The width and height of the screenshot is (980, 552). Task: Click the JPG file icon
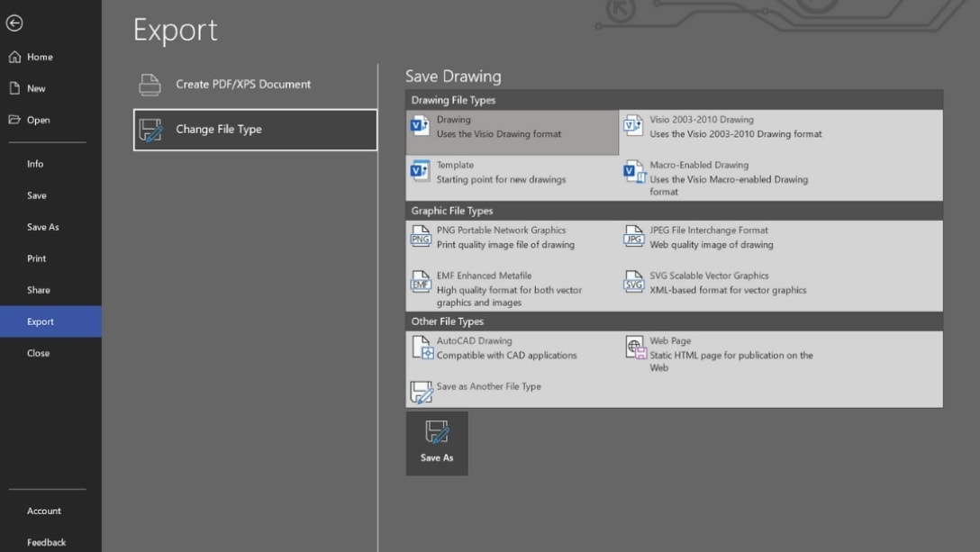(634, 236)
